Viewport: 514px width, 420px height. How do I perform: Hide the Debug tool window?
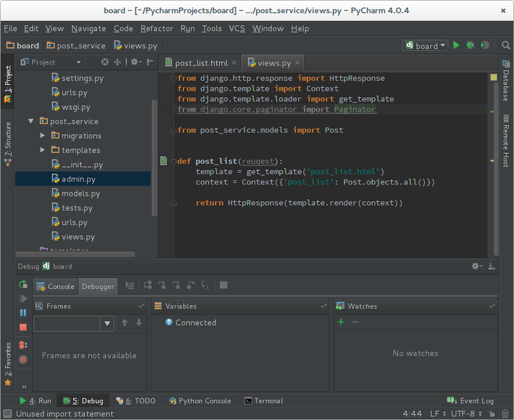click(x=492, y=266)
